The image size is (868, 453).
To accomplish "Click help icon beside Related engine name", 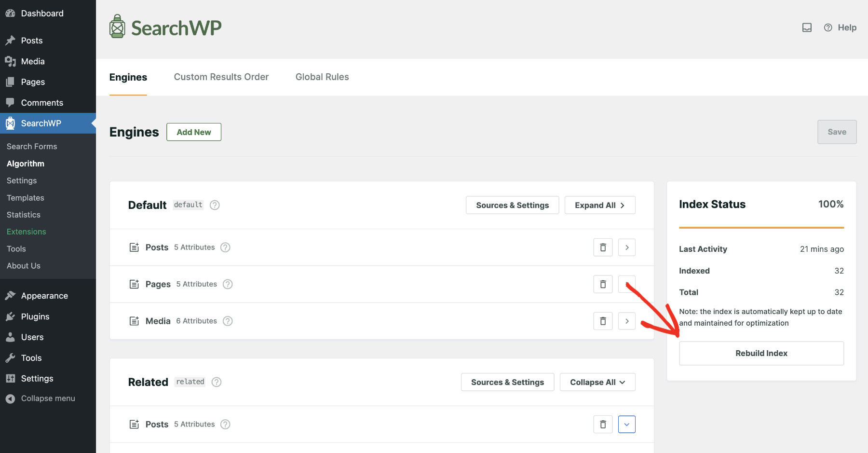I will click(217, 382).
